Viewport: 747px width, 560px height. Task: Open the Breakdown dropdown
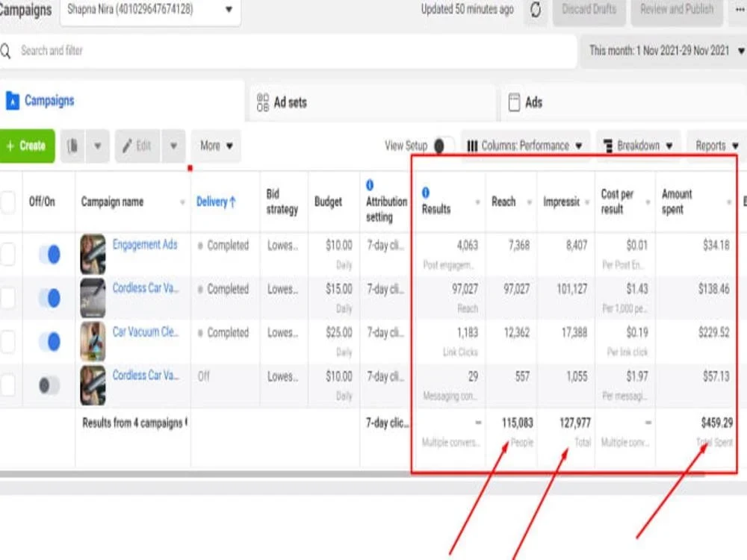(x=639, y=146)
